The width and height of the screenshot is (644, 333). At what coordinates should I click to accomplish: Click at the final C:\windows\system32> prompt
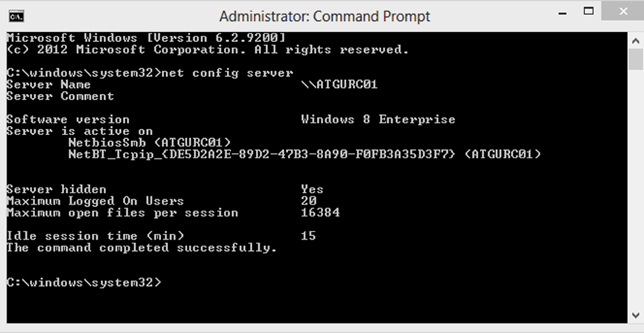click(x=84, y=283)
